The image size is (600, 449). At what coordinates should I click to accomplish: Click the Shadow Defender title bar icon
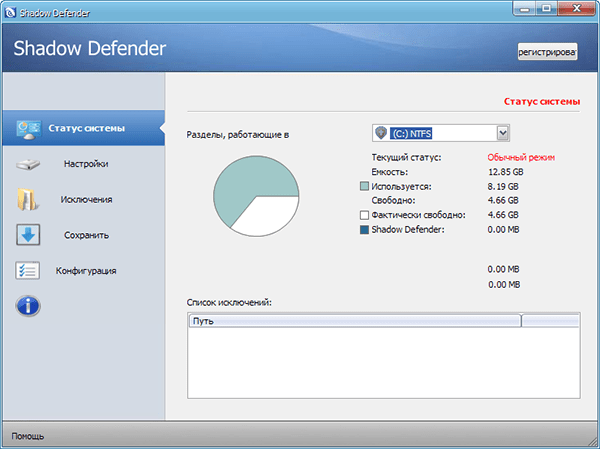point(10,12)
